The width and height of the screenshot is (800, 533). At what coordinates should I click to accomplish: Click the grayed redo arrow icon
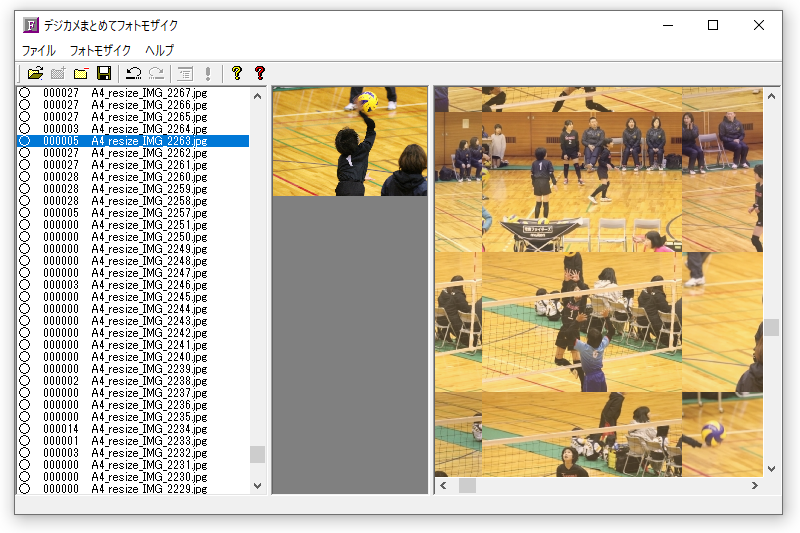156,73
